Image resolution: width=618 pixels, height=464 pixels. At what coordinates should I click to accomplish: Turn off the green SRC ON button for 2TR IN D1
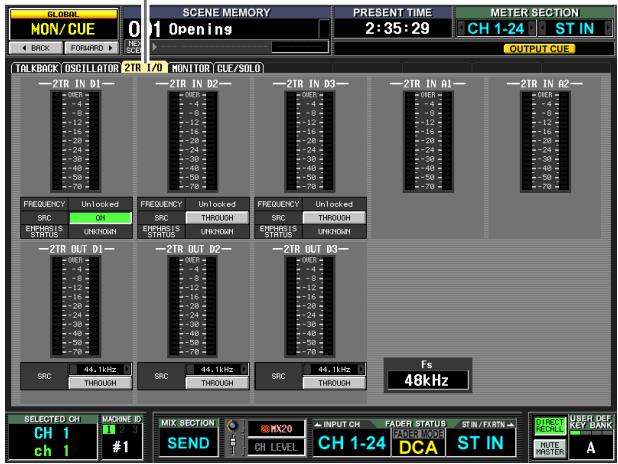click(100, 218)
